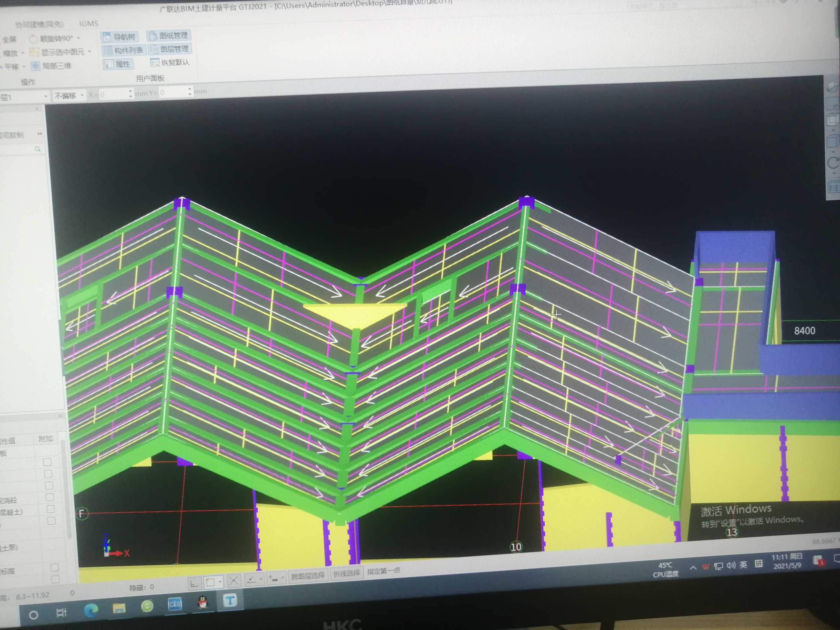The width and height of the screenshot is (840, 630).
Task: Click the first view-cube icon on right toolbar
Action: [x=832, y=87]
